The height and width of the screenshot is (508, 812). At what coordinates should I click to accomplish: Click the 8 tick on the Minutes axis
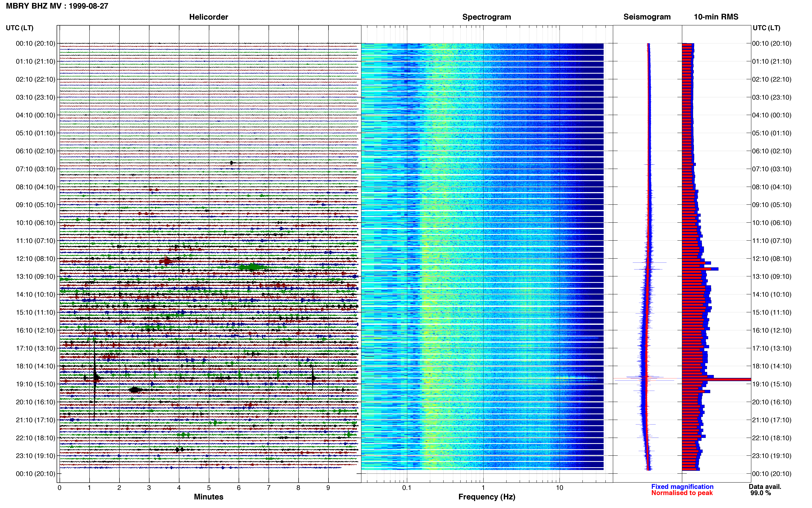(298, 487)
